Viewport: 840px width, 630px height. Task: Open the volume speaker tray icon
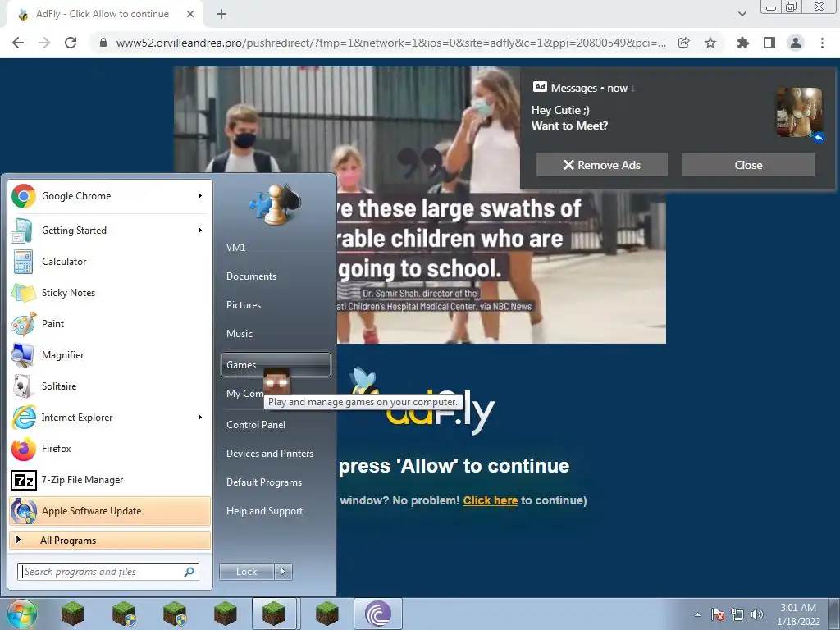[757, 614]
